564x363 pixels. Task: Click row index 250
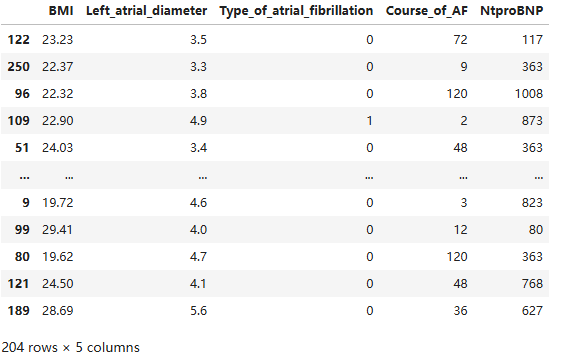pyautogui.click(x=18, y=67)
